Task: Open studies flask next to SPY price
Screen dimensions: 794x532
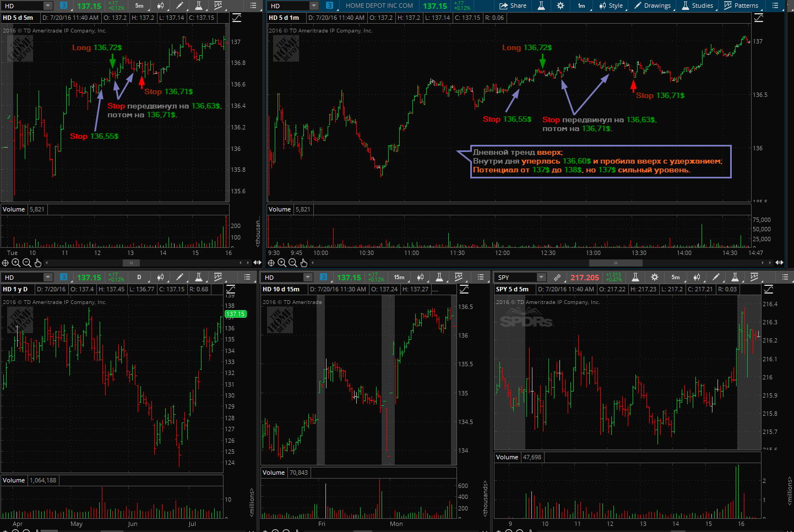Action: point(635,277)
